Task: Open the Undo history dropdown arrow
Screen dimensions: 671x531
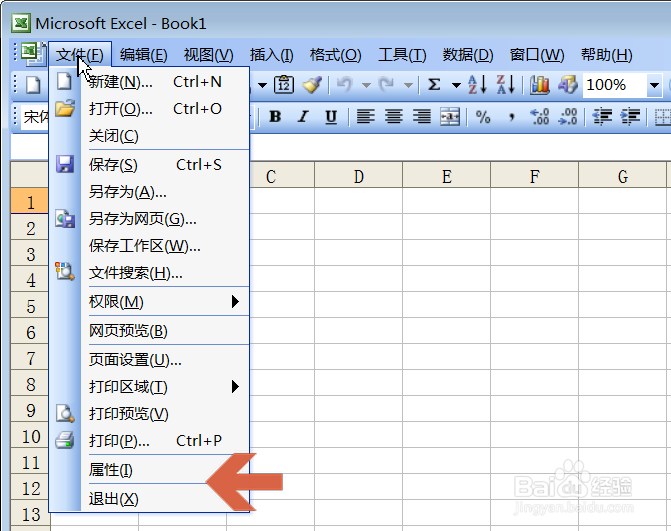Action: point(366,85)
